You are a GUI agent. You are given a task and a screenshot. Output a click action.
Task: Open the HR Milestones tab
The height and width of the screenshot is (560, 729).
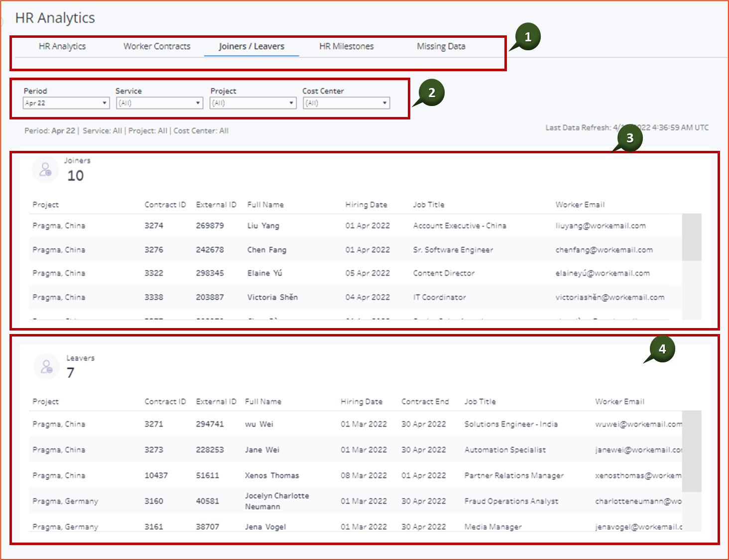[346, 46]
